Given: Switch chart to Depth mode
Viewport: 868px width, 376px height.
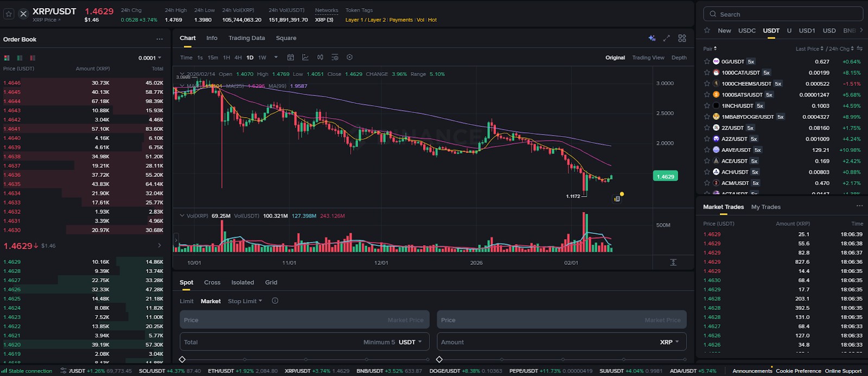Looking at the screenshot, I should tap(679, 58).
